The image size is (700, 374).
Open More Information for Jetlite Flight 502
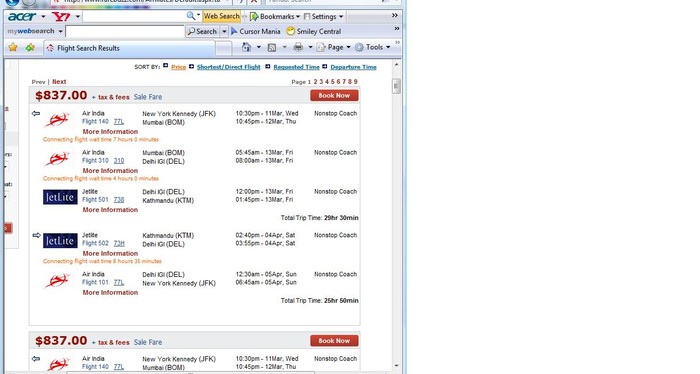110,253
